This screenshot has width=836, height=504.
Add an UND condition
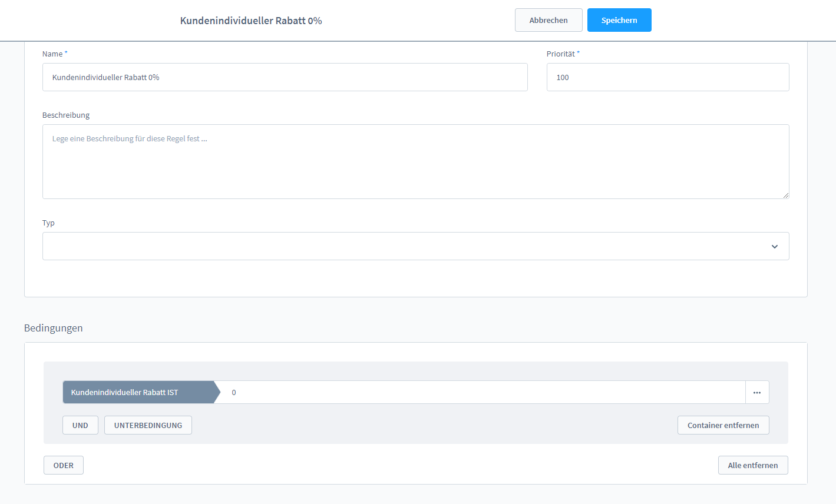(x=80, y=425)
